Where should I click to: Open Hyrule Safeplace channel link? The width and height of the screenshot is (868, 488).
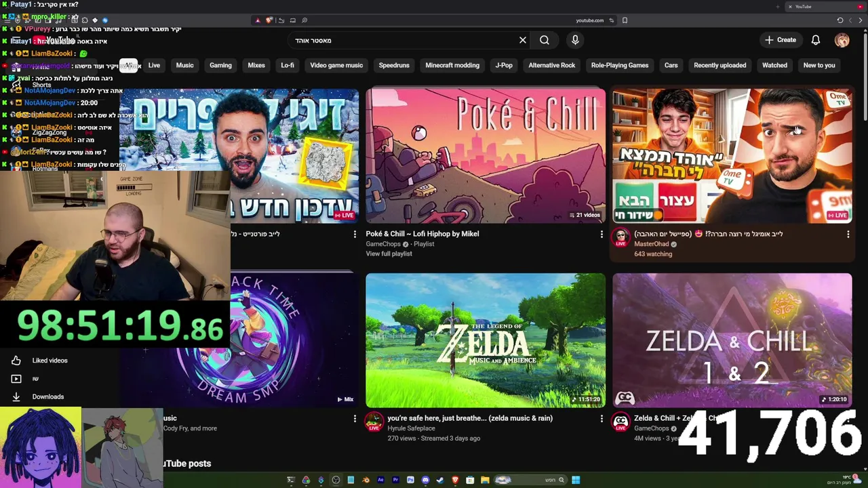413,428
